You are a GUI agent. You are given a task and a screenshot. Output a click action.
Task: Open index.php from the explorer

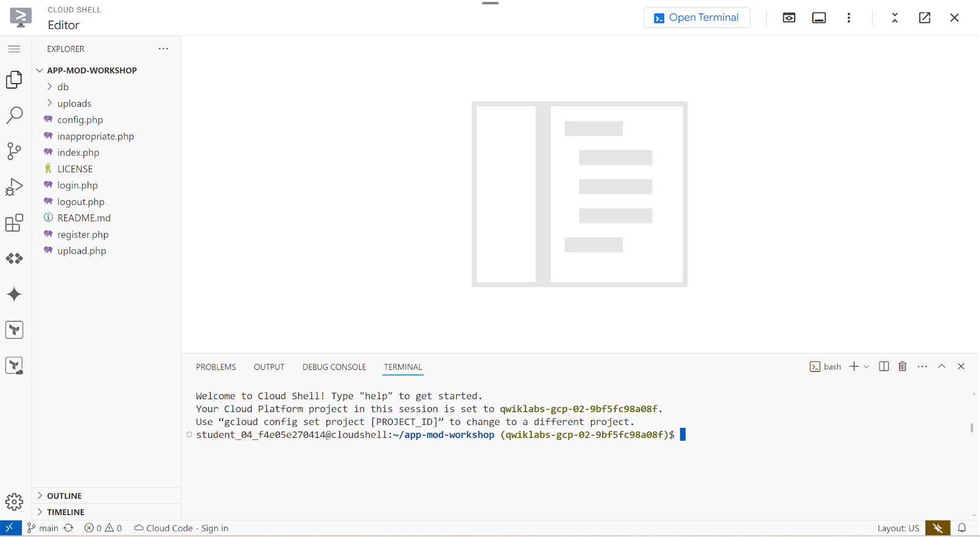click(x=78, y=152)
